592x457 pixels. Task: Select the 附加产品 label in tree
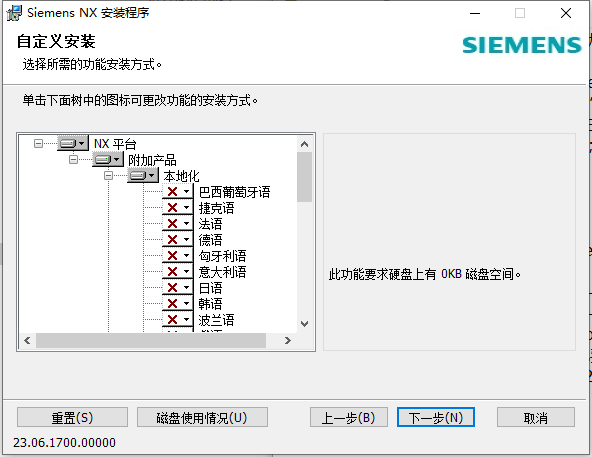click(152, 160)
